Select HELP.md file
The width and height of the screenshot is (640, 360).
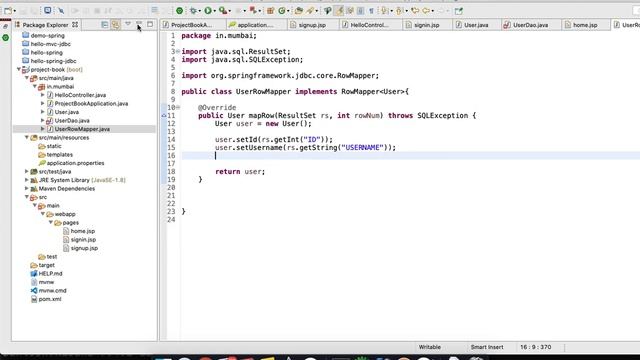point(50,273)
